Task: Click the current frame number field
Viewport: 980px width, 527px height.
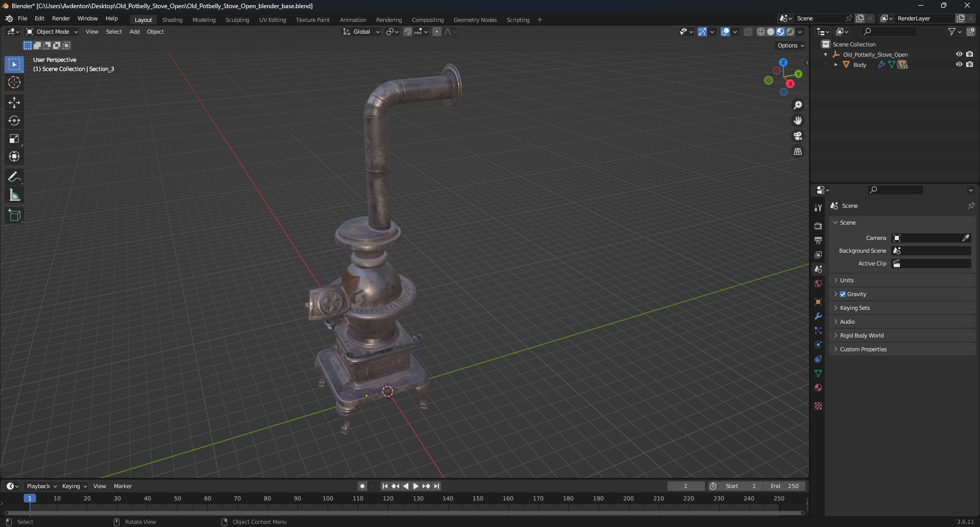Action: coord(686,486)
